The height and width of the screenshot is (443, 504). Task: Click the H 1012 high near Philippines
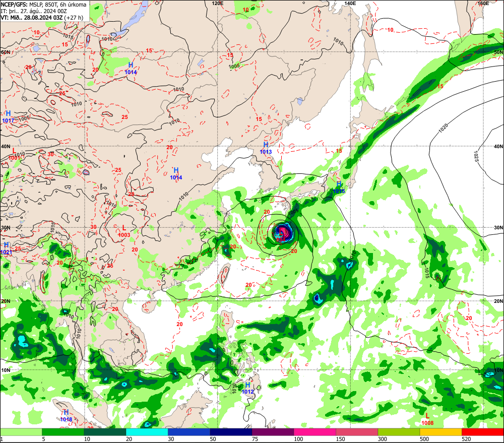(x=247, y=388)
